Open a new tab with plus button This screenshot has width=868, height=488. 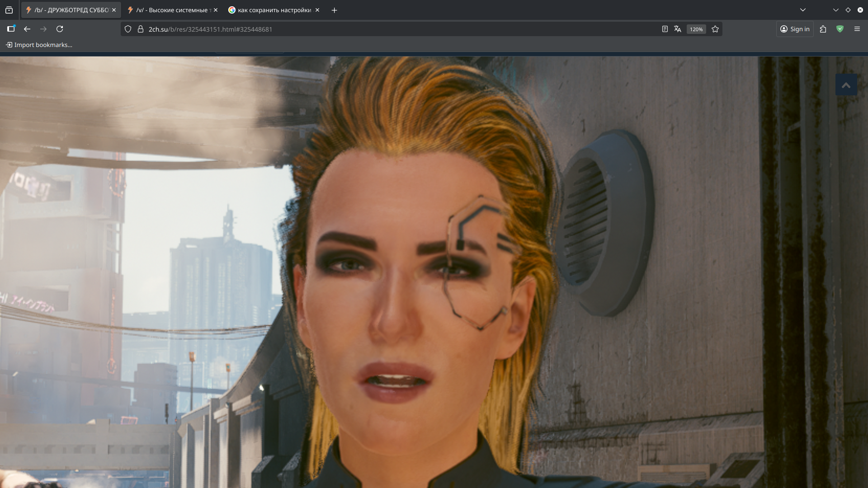click(334, 10)
